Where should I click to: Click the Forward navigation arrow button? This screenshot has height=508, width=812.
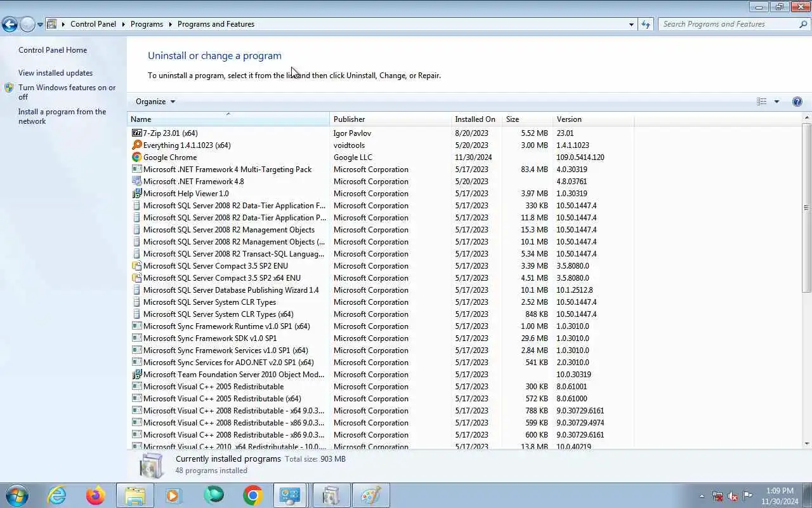point(27,24)
